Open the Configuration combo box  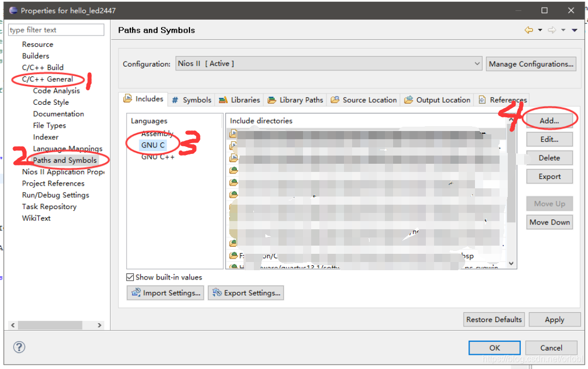(x=329, y=63)
